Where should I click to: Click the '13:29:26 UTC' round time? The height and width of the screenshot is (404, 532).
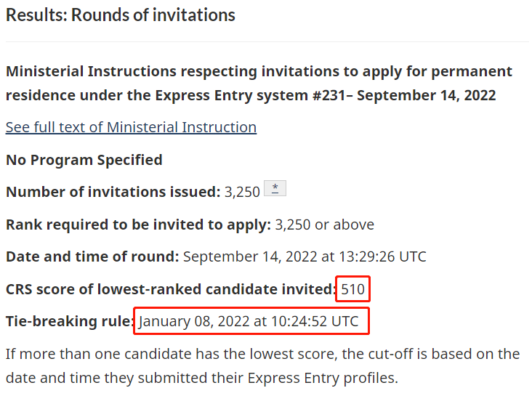click(x=383, y=256)
